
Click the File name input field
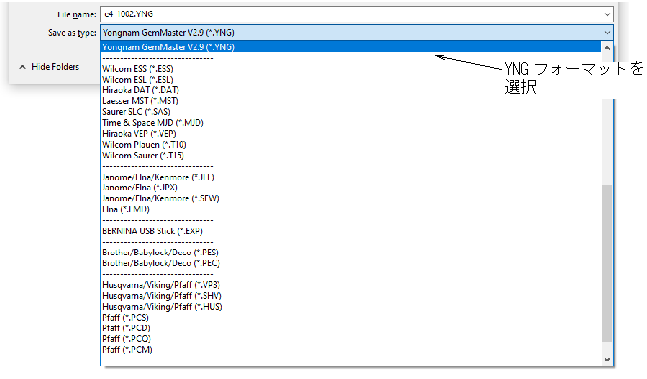[x=357, y=14]
